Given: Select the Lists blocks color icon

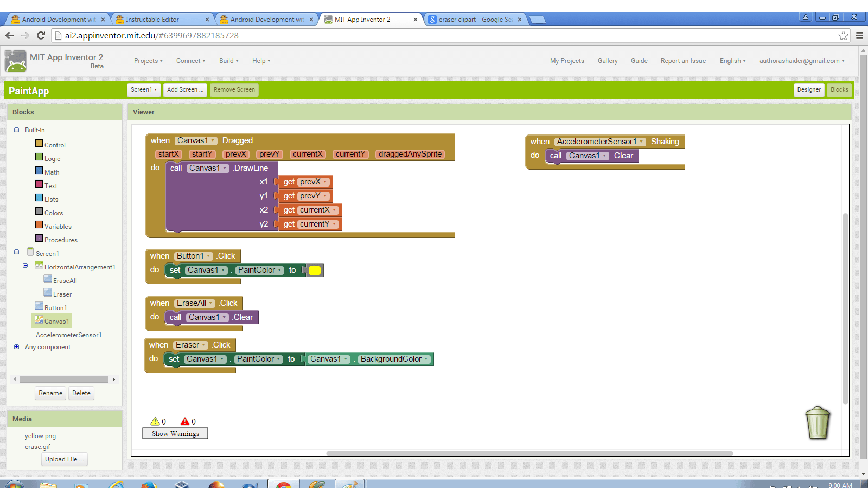Looking at the screenshot, I should (39, 198).
